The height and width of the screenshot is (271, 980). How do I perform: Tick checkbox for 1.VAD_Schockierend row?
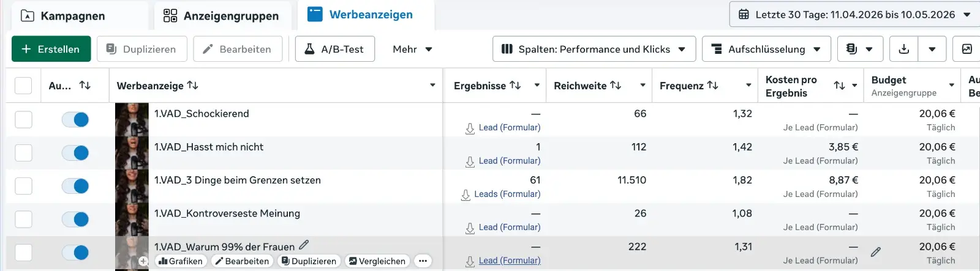23,119
